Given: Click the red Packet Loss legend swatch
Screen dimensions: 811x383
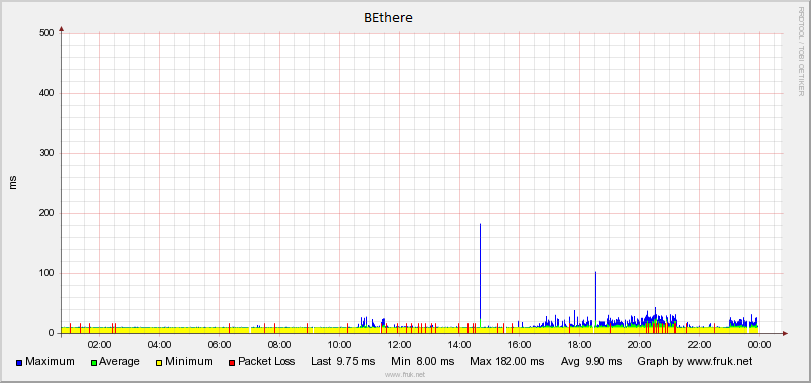Looking at the screenshot, I should (232, 362).
